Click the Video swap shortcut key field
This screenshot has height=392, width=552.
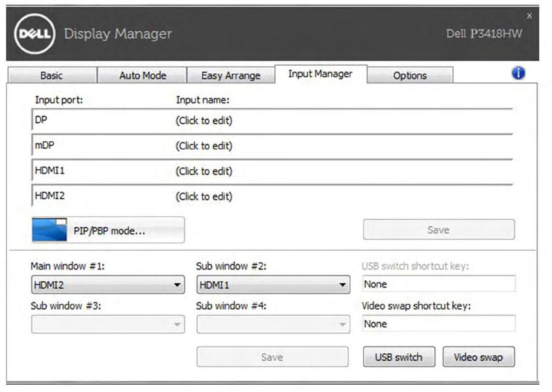coord(439,323)
